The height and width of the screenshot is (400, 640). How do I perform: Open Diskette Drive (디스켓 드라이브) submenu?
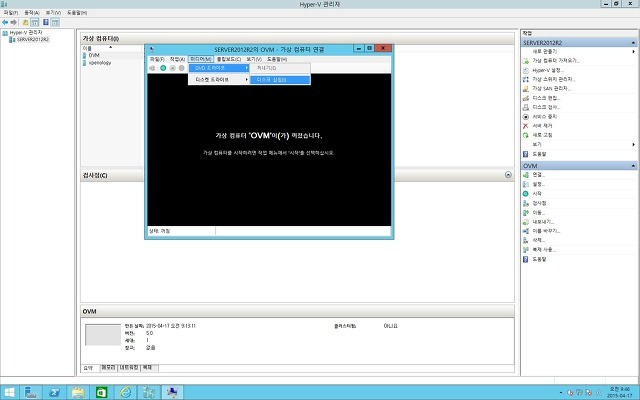219,80
